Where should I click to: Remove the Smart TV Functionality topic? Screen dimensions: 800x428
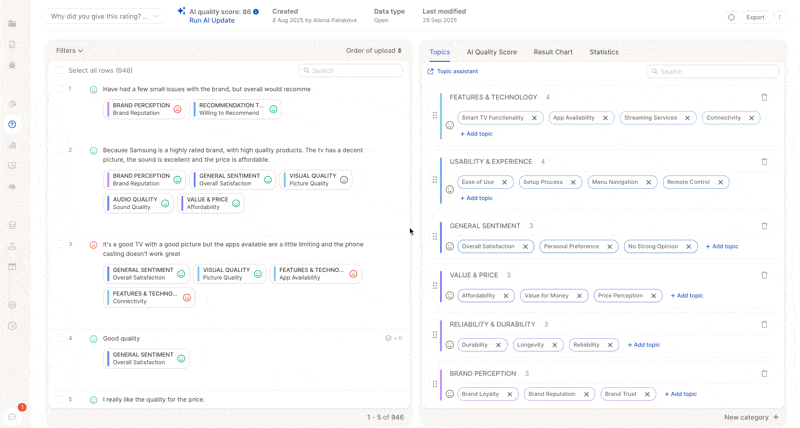coord(534,118)
